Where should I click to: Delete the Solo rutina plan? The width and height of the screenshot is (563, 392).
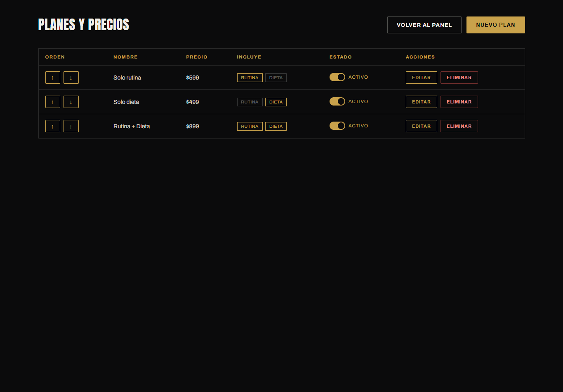tap(459, 77)
